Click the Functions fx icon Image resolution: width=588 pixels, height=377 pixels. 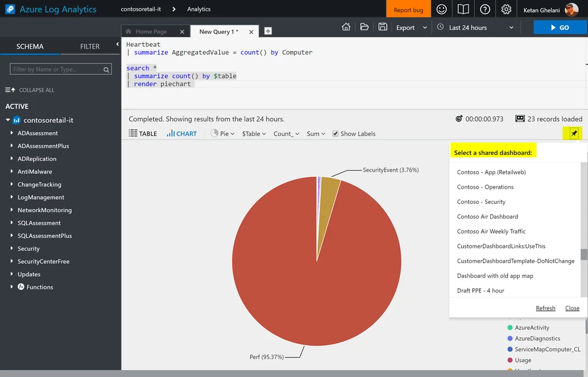pos(21,287)
